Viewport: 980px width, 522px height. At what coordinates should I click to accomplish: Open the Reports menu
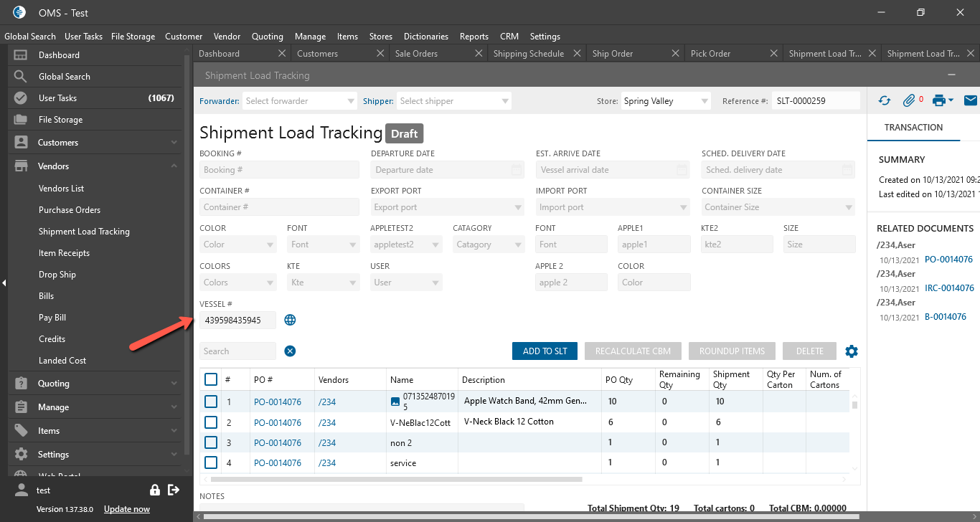[x=474, y=37]
